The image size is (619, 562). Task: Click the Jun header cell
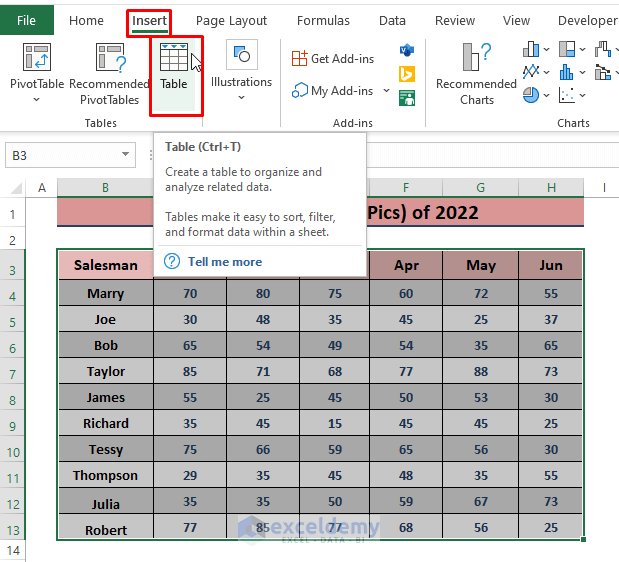click(551, 265)
